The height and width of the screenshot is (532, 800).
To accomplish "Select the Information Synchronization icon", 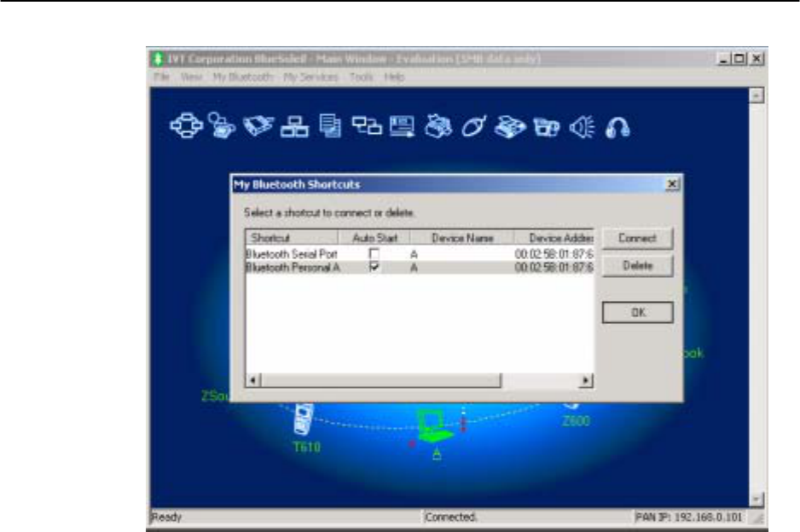I will pyautogui.click(x=367, y=125).
